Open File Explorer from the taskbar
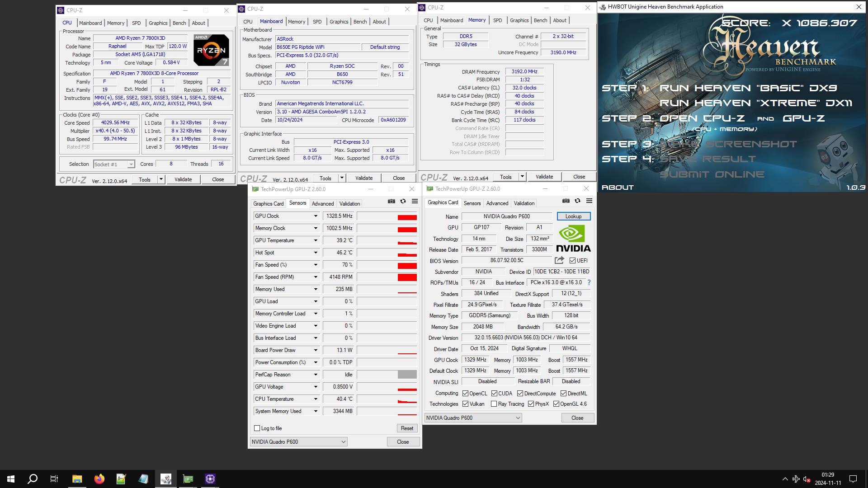The image size is (868, 488). point(77,479)
